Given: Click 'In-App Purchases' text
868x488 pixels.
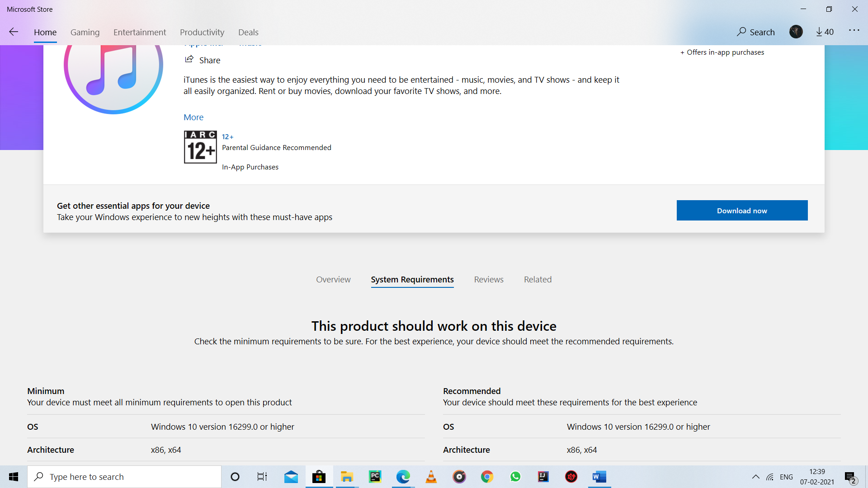Looking at the screenshot, I should click(250, 167).
